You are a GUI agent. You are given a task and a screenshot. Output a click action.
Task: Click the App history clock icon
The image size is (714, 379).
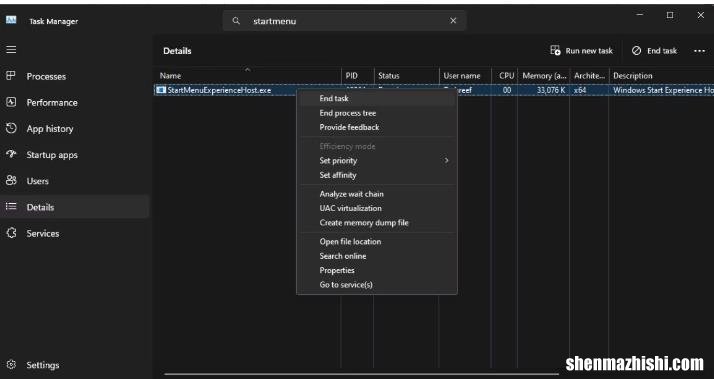click(x=11, y=128)
